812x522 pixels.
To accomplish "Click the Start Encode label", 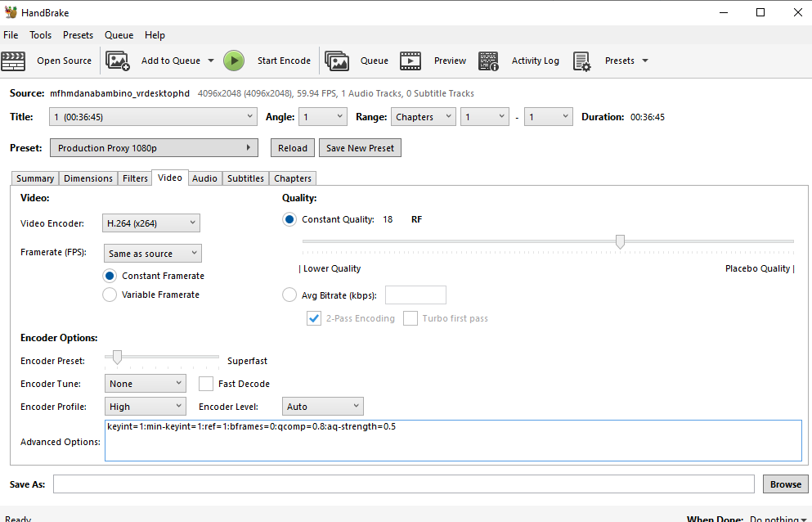I will [284, 61].
